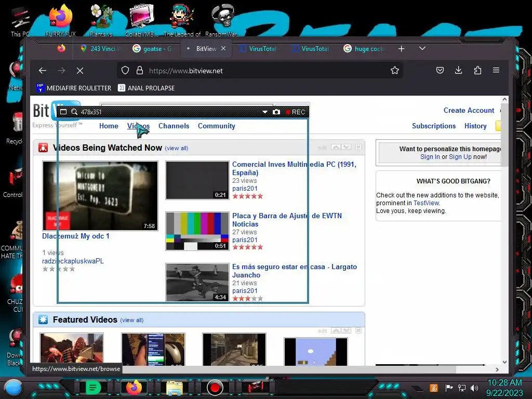
Task: Click the recorder magnifier size icon
Action: (x=74, y=112)
